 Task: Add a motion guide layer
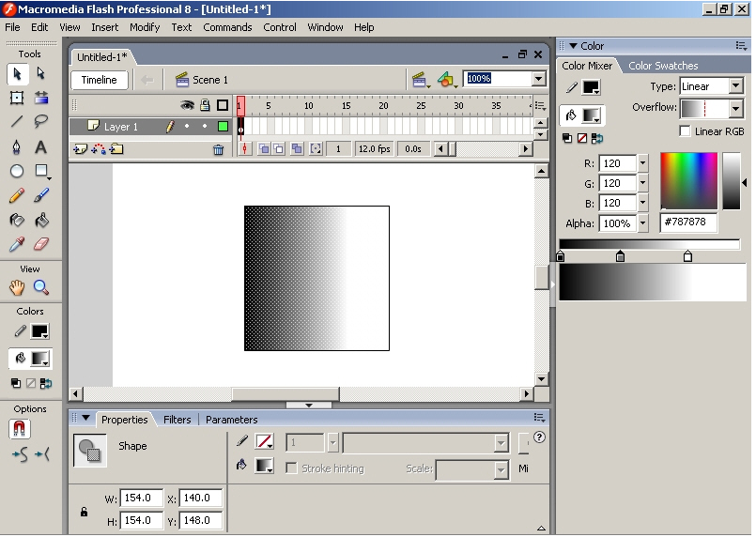[99, 149]
